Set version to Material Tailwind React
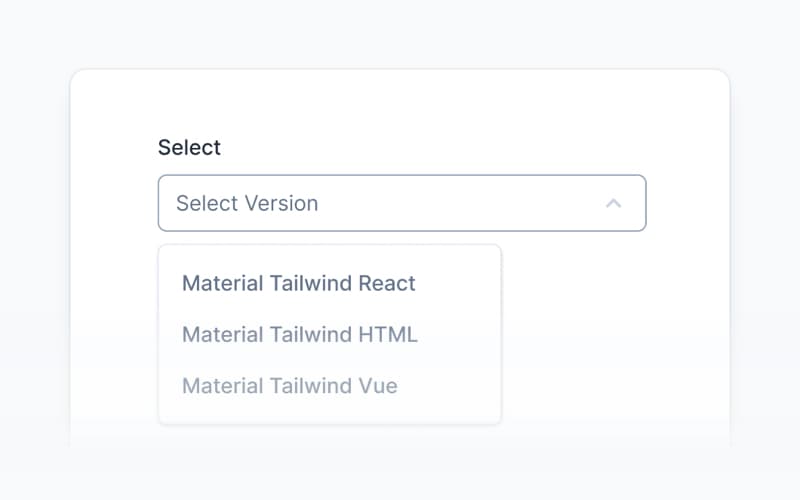The image size is (800, 500). pyautogui.click(x=298, y=283)
